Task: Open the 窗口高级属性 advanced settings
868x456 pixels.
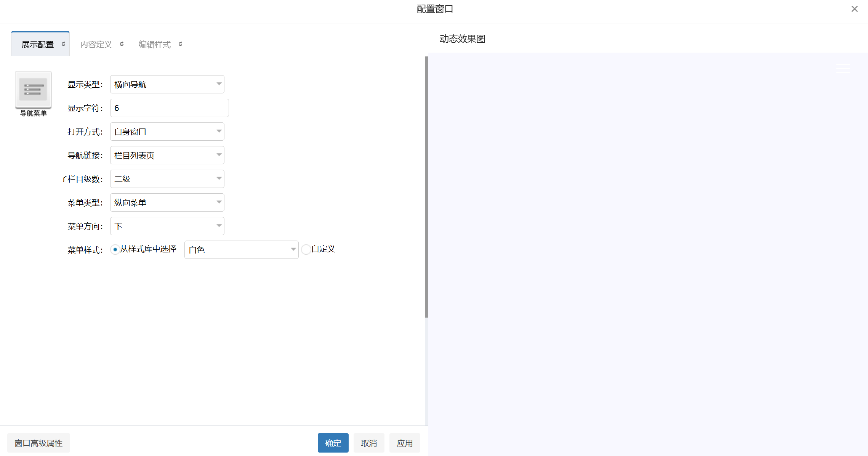Action: pos(38,443)
